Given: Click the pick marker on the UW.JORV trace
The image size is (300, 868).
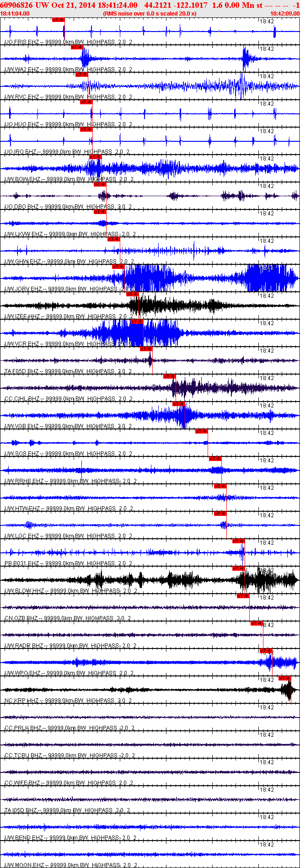Looking at the screenshot, I should coord(118,267).
